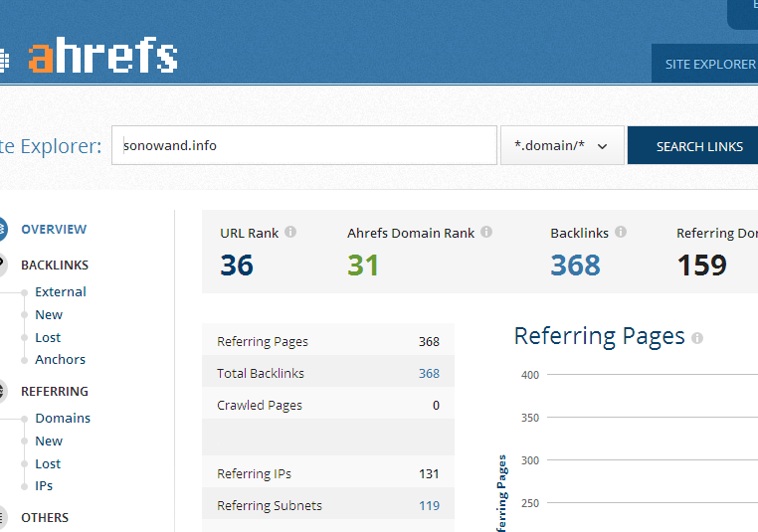
Task: Go to Referring Domains in sidebar
Action: pos(63,419)
